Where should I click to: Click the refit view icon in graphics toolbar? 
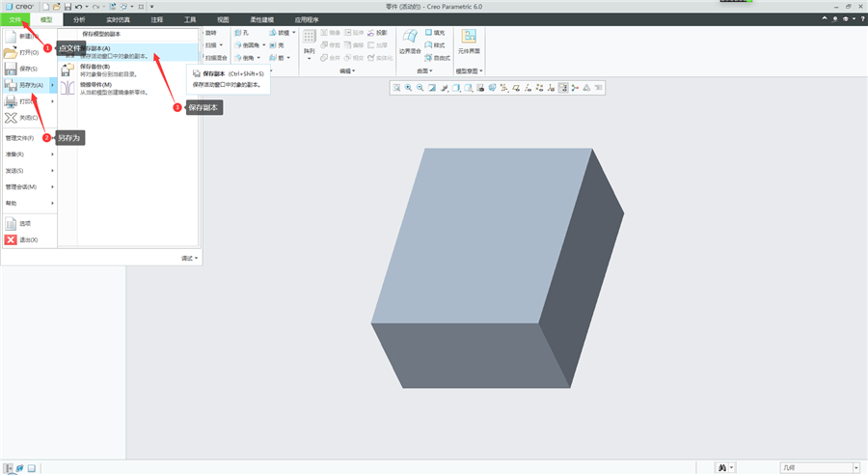coord(397,88)
